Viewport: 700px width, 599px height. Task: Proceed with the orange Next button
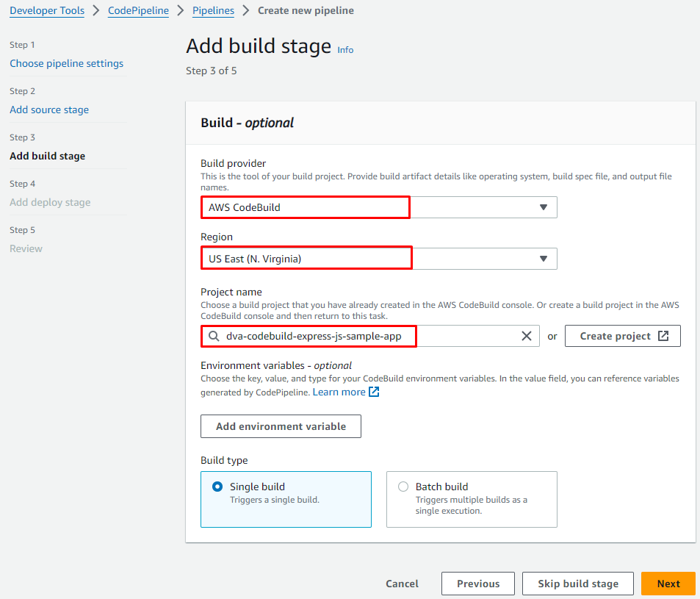pyautogui.click(x=668, y=584)
